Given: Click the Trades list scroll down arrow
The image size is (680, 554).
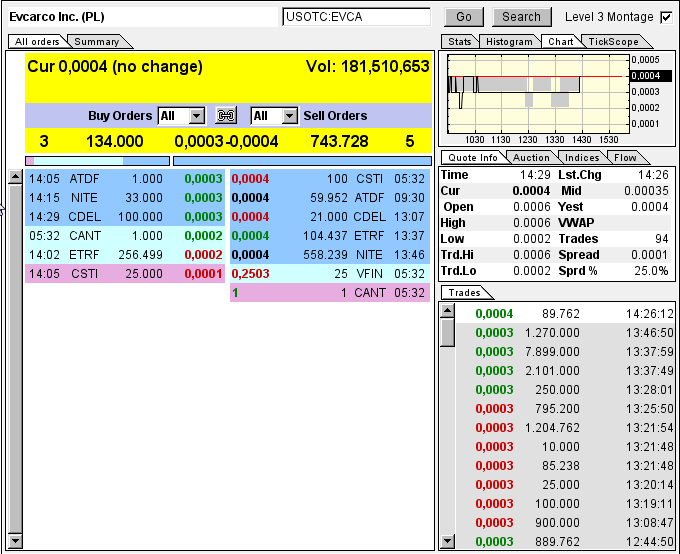Looking at the screenshot, I should (448, 541).
